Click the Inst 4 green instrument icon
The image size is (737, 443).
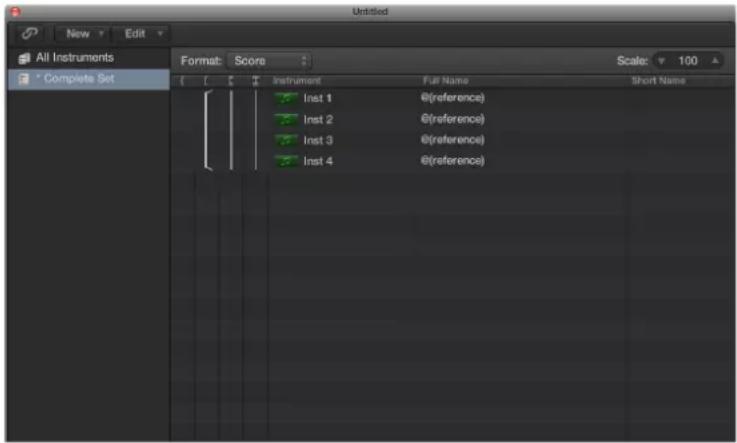point(286,161)
